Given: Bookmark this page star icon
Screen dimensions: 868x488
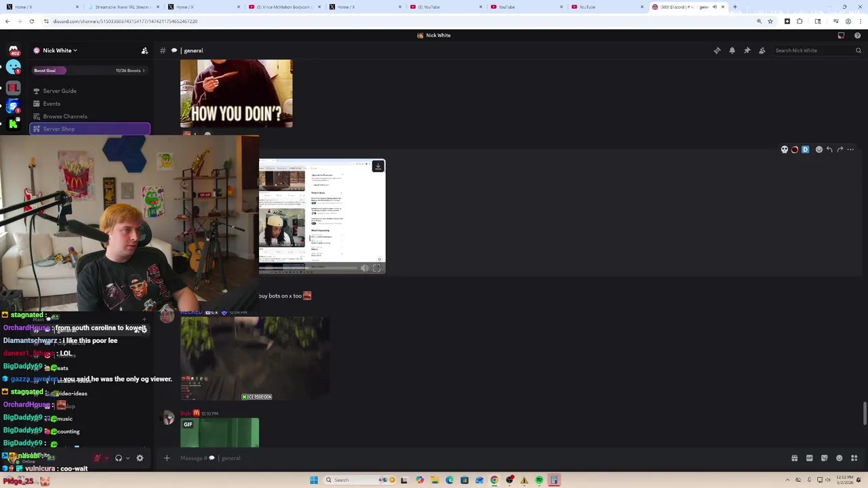Looking at the screenshot, I should (770, 21).
